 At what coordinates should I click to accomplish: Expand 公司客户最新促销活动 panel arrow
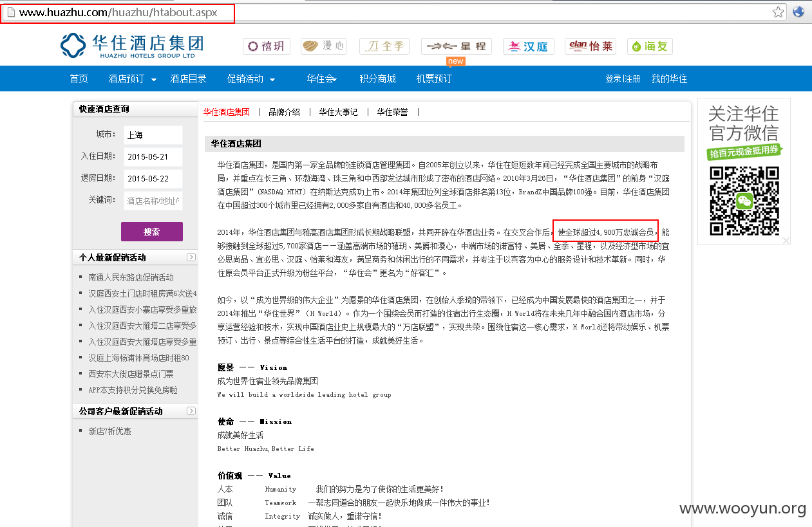point(191,411)
